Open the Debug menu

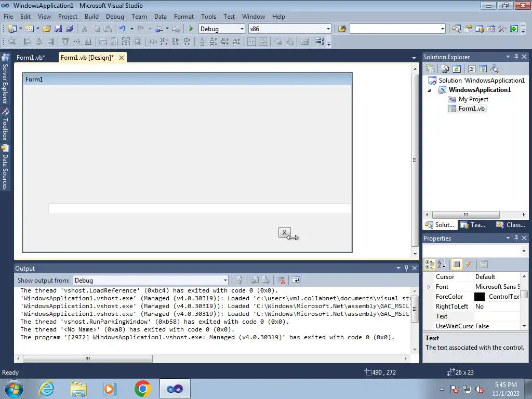point(115,16)
